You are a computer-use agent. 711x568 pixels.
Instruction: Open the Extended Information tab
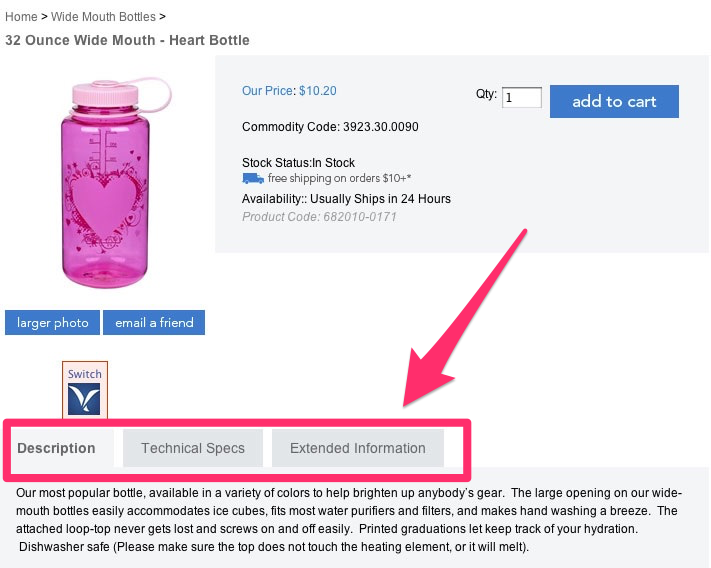(x=357, y=448)
